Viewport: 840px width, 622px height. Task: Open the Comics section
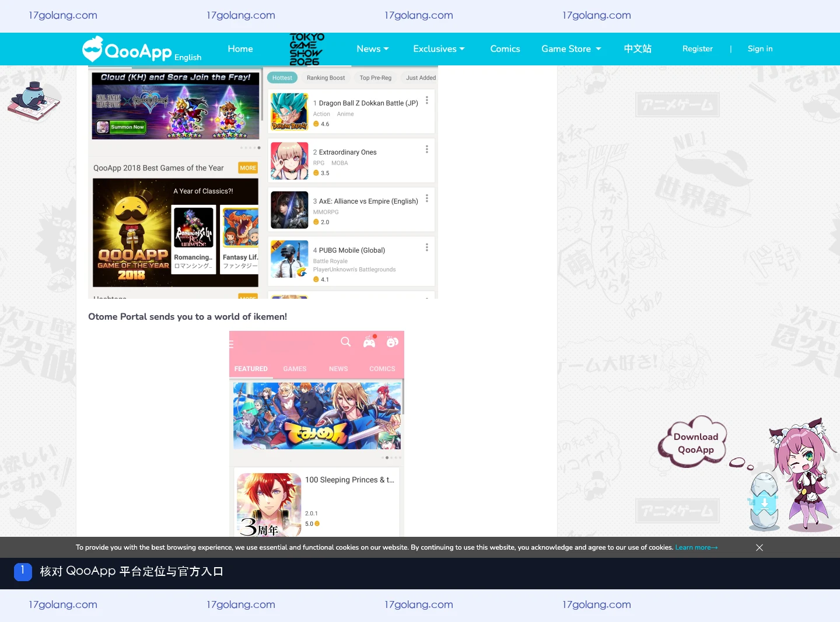coord(505,49)
